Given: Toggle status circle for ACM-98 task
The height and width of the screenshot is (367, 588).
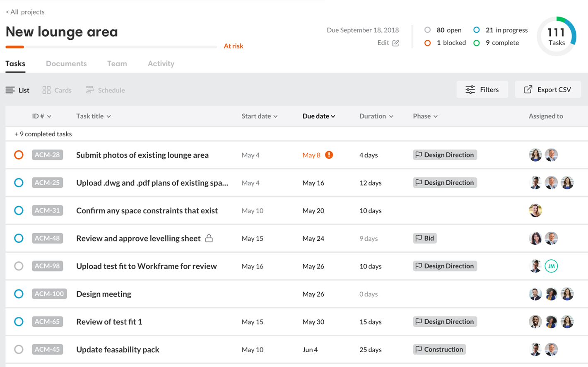Looking at the screenshot, I should 19,266.
